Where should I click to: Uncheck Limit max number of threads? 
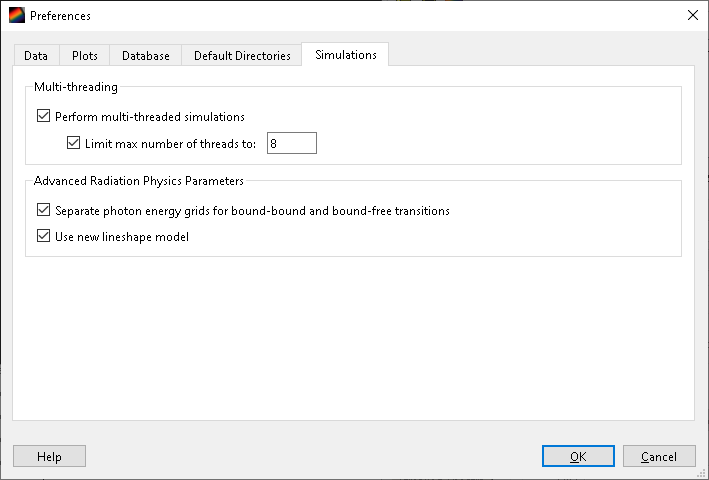73,143
